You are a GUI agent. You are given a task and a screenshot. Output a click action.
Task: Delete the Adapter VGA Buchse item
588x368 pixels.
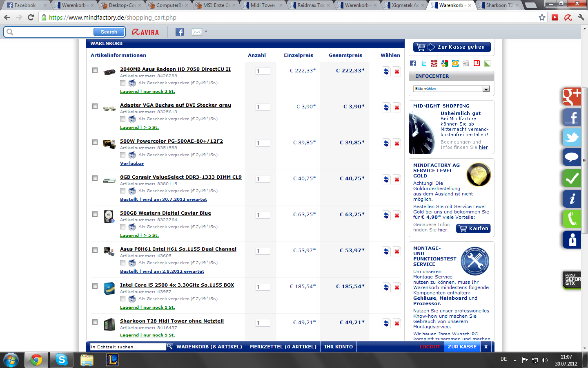coord(396,108)
